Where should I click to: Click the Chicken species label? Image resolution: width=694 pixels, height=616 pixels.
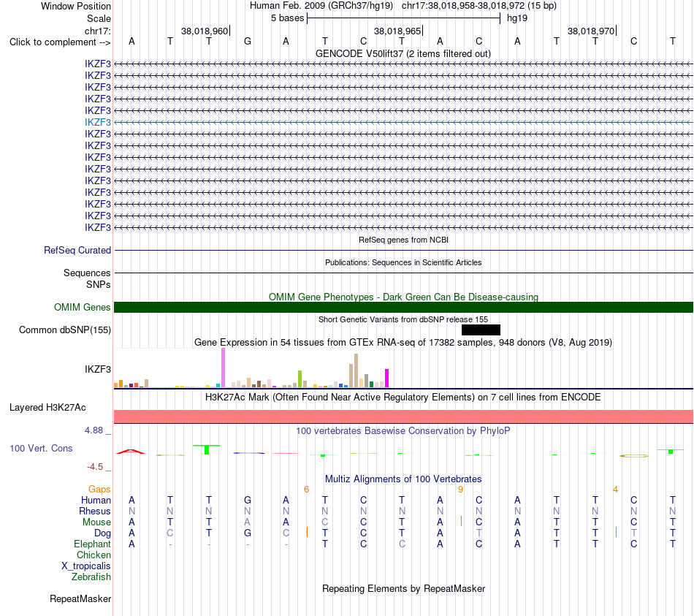pyautogui.click(x=94, y=555)
